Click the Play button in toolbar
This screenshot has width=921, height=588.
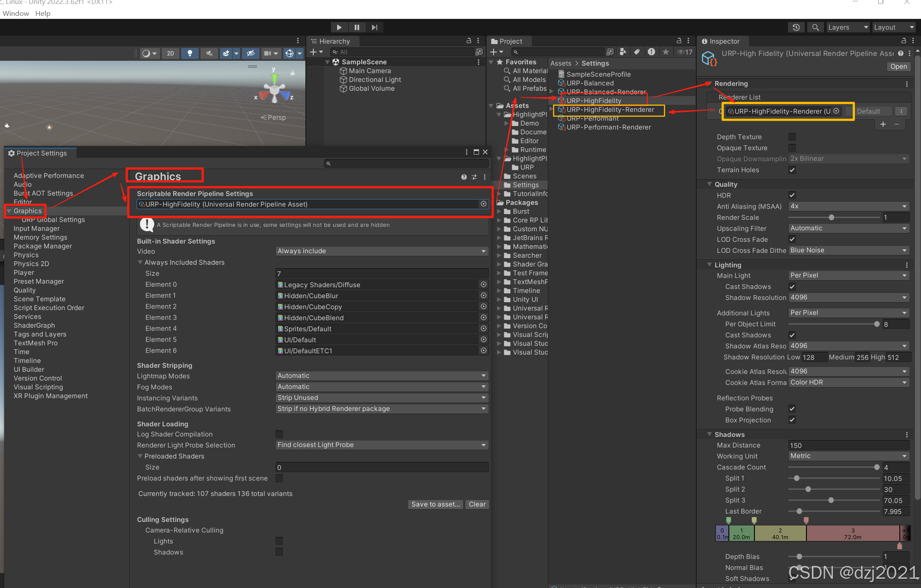(x=339, y=27)
